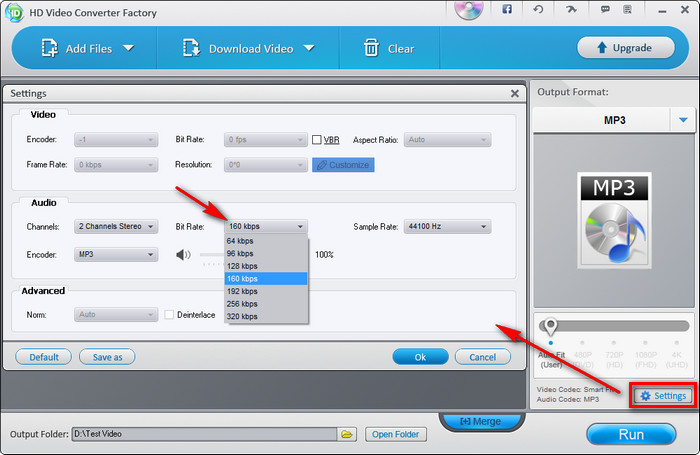Click the 4K (UHD) resolution marker
700x455 pixels.
[x=677, y=343]
